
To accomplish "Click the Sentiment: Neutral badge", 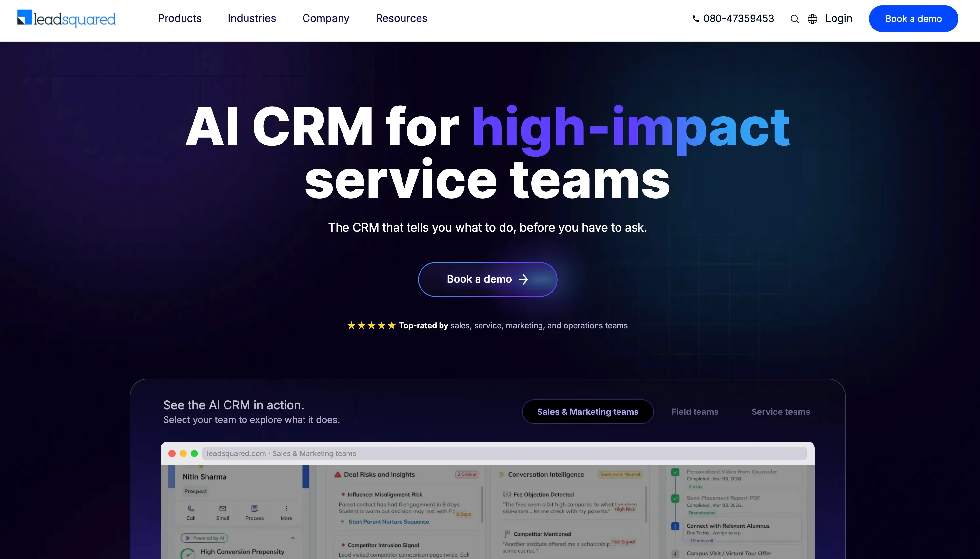I will pos(620,474).
